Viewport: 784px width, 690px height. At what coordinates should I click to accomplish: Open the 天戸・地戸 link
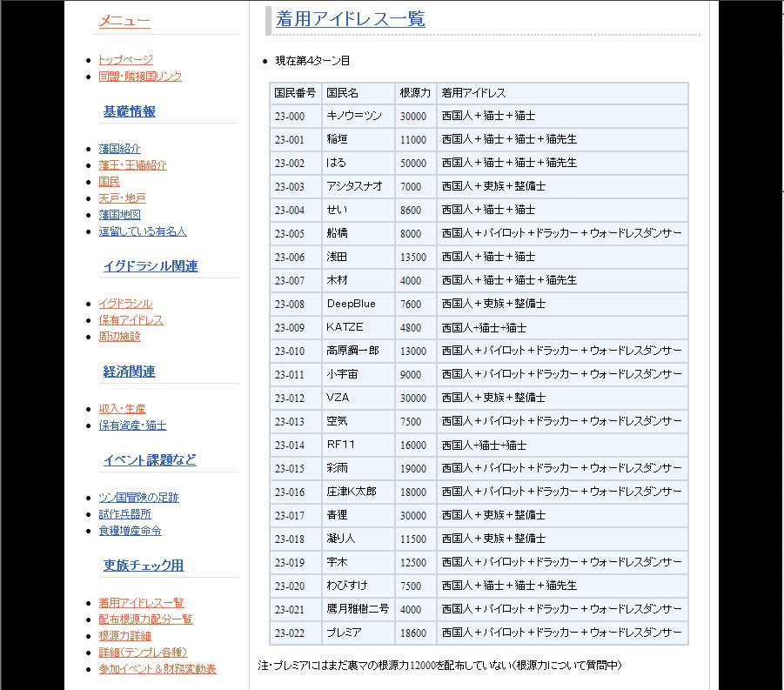122,198
